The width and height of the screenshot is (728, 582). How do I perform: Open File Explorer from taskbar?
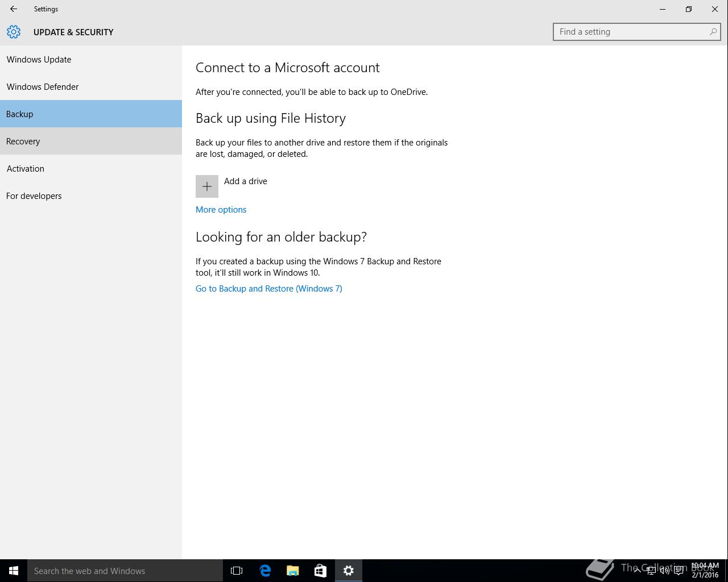tap(293, 571)
